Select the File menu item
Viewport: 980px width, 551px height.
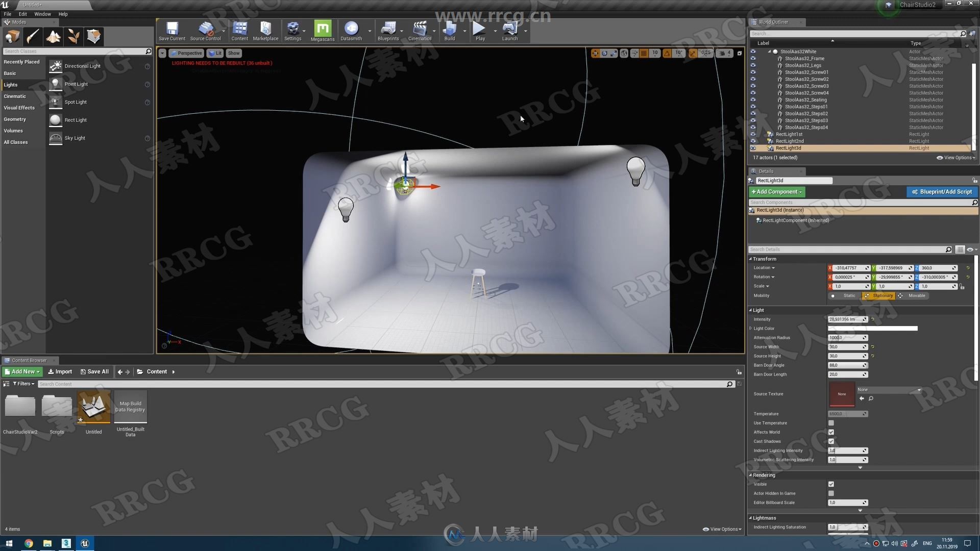pos(8,13)
